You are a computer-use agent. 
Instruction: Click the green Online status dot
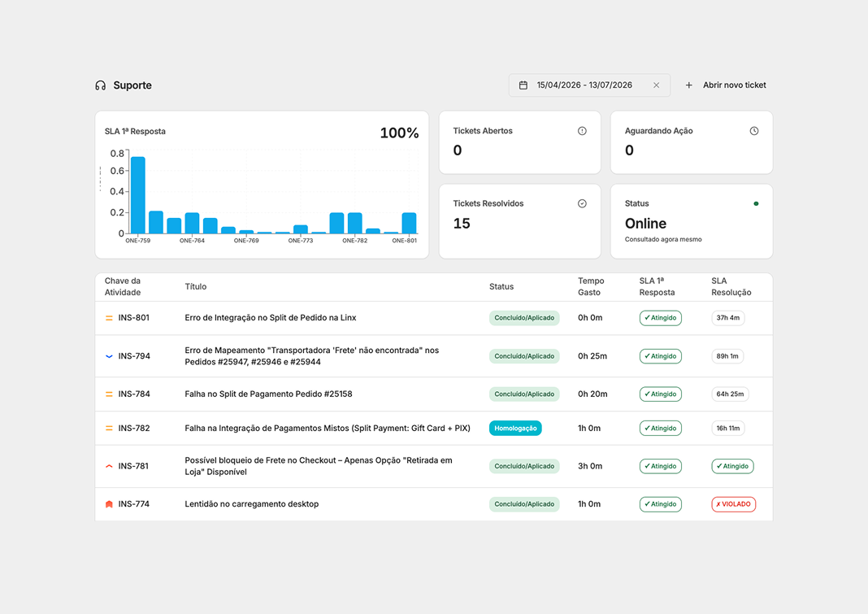click(x=756, y=203)
